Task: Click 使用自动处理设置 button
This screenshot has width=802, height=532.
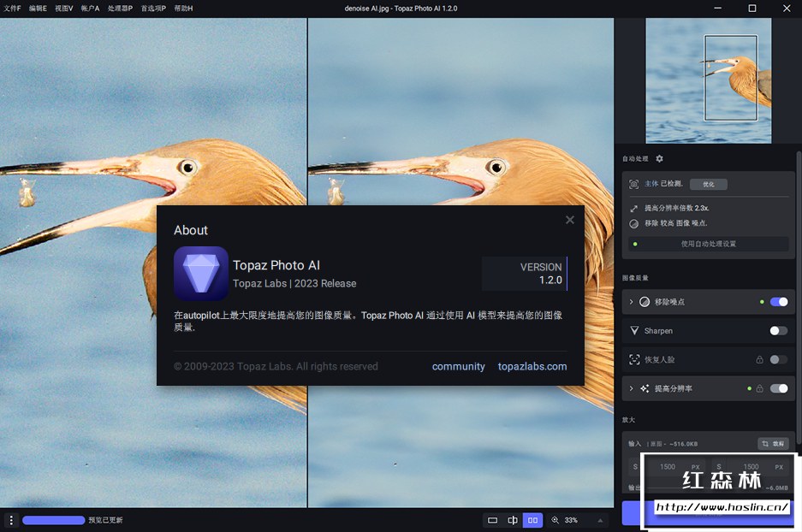Action: pyautogui.click(x=709, y=244)
